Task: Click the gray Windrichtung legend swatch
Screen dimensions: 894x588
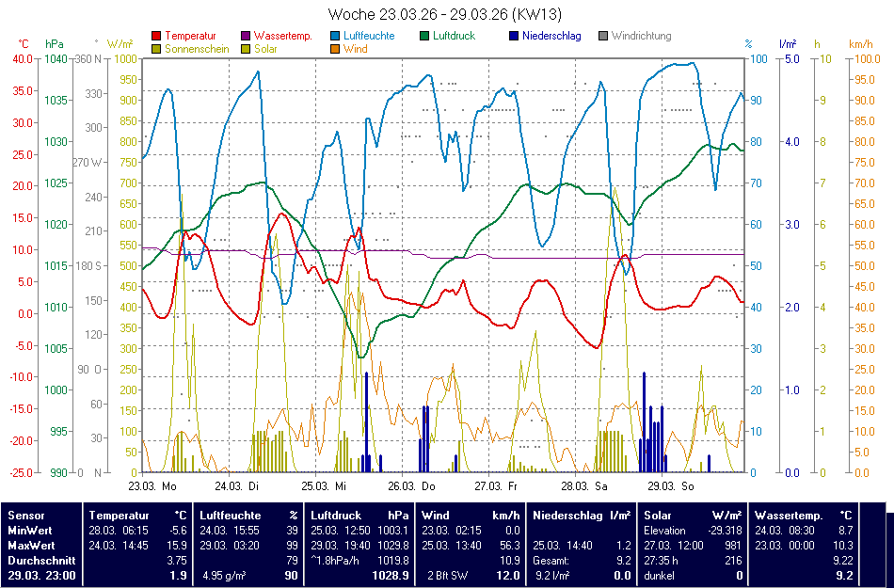Action: [x=603, y=37]
